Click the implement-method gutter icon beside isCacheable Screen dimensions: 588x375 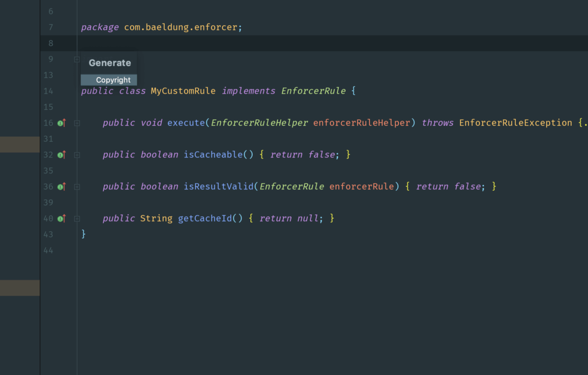point(60,154)
